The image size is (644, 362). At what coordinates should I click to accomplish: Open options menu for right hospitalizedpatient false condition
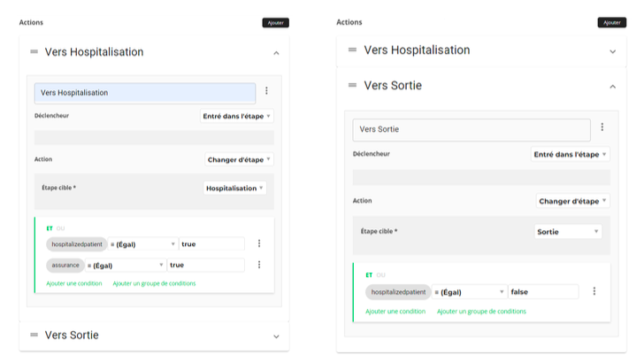594,291
